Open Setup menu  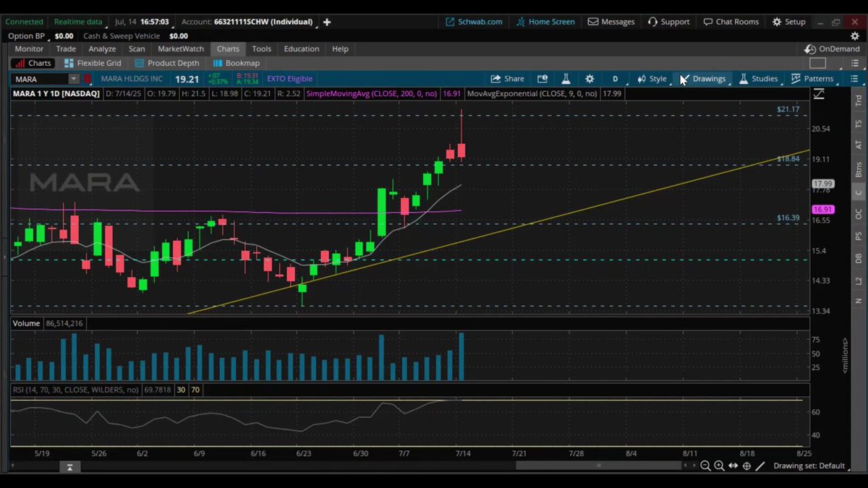tap(788, 22)
